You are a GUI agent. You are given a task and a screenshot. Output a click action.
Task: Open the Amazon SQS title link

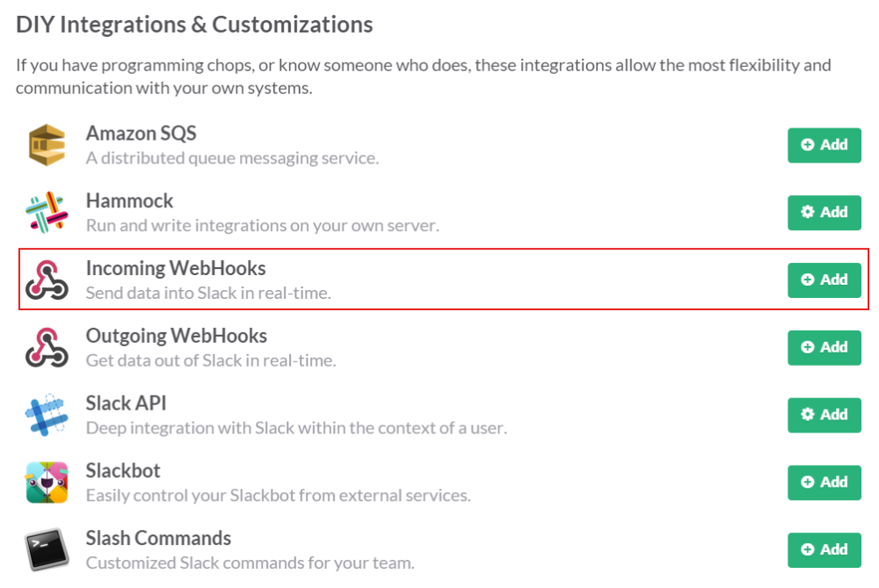[x=141, y=134]
